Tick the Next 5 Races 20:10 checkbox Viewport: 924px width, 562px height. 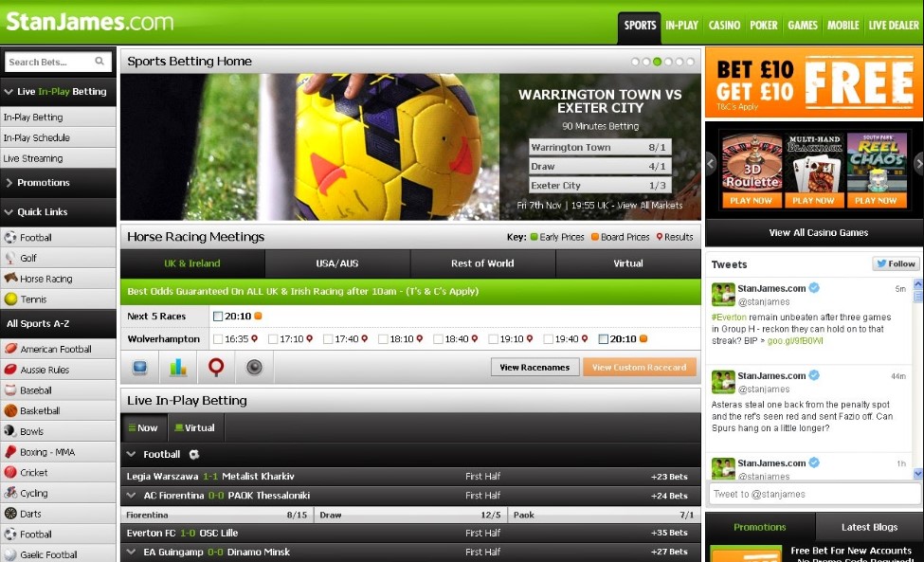(217, 317)
